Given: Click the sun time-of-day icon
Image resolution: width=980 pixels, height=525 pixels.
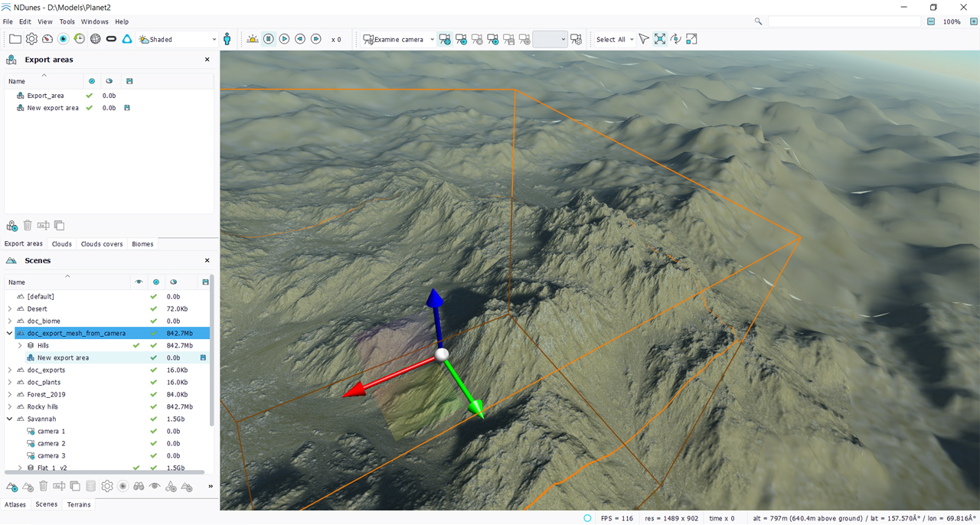Looking at the screenshot, I should [252, 39].
